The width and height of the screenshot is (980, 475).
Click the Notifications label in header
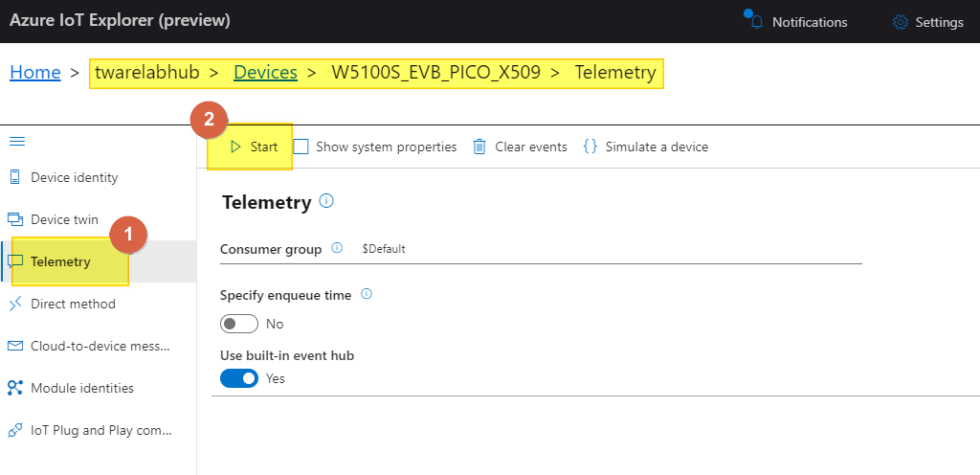810,22
